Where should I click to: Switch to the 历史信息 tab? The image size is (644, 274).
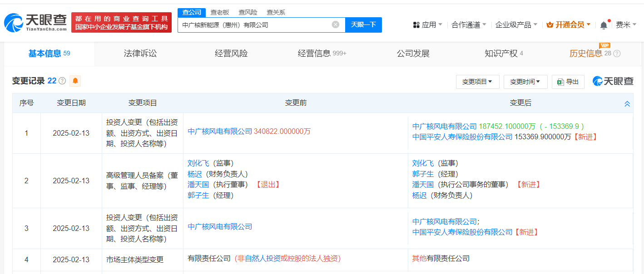click(594, 54)
